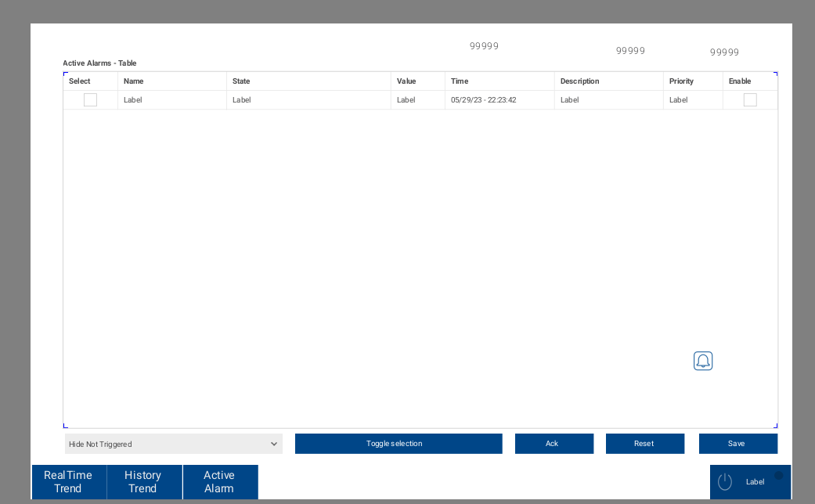The width and height of the screenshot is (815, 504).
Task: Click the State column header
Action: (308, 81)
